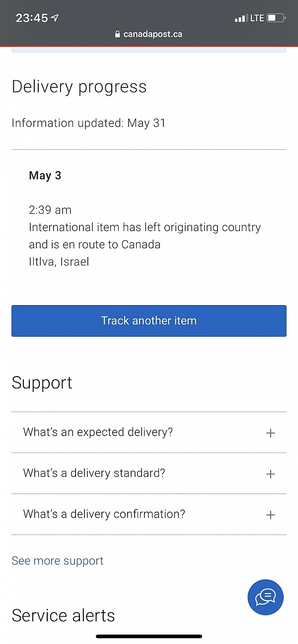This screenshot has height=644, width=298.
Task: Select the "What's an expected delivery?" question text
Action: pyautogui.click(x=98, y=432)
